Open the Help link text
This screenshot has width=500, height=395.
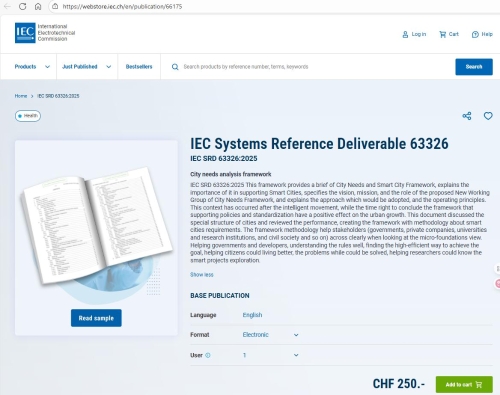point(487,34)
